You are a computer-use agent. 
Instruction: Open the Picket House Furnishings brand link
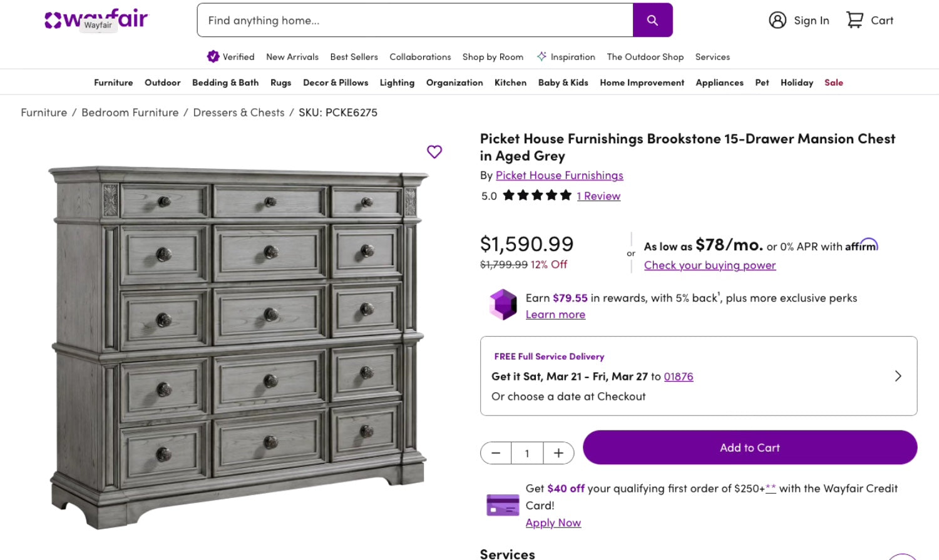[559, 175]
